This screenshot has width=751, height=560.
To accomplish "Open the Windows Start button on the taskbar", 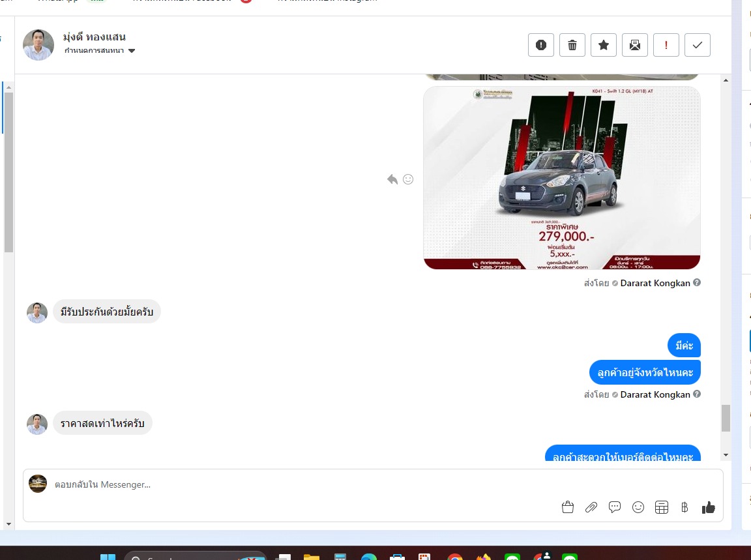I will 108,557.
